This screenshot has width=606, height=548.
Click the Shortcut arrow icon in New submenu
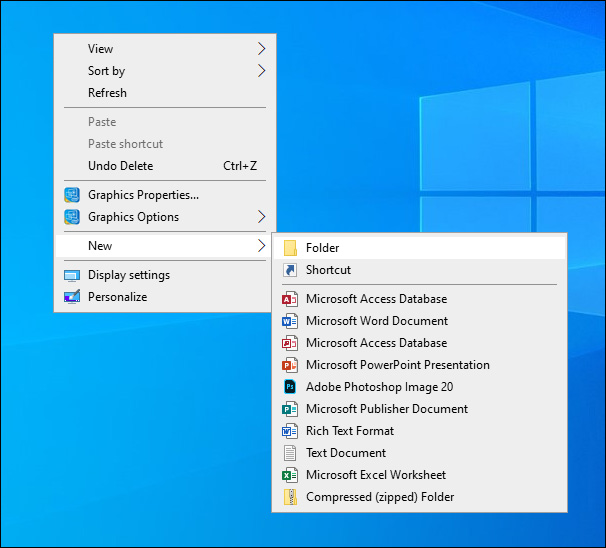(290, 270)
